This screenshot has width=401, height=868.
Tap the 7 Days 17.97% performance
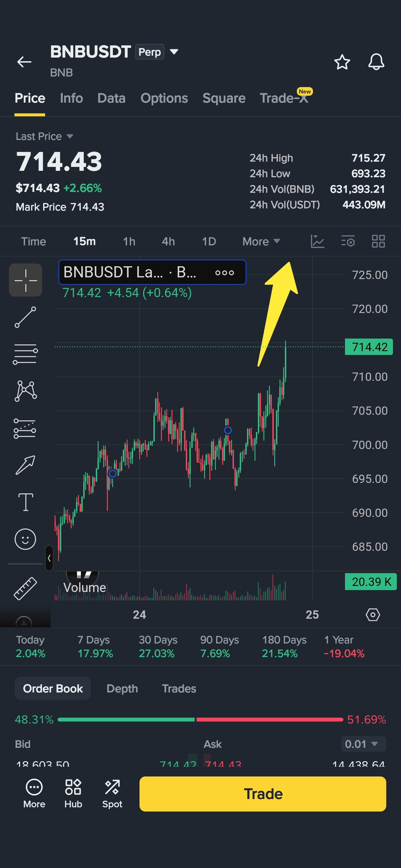[95, 646]
